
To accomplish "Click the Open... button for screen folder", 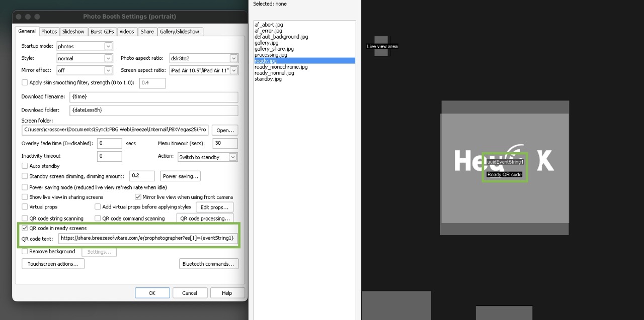I will 224,130.
